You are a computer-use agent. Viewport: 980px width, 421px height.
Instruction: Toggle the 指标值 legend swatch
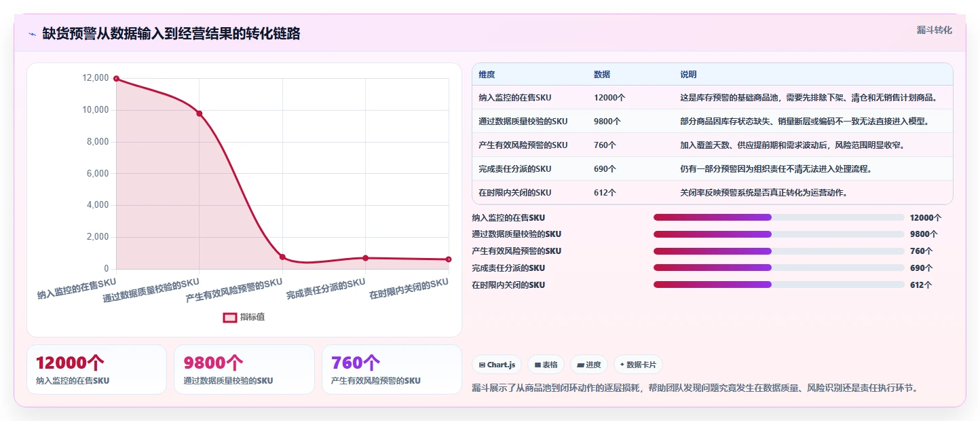click(230, 317)
